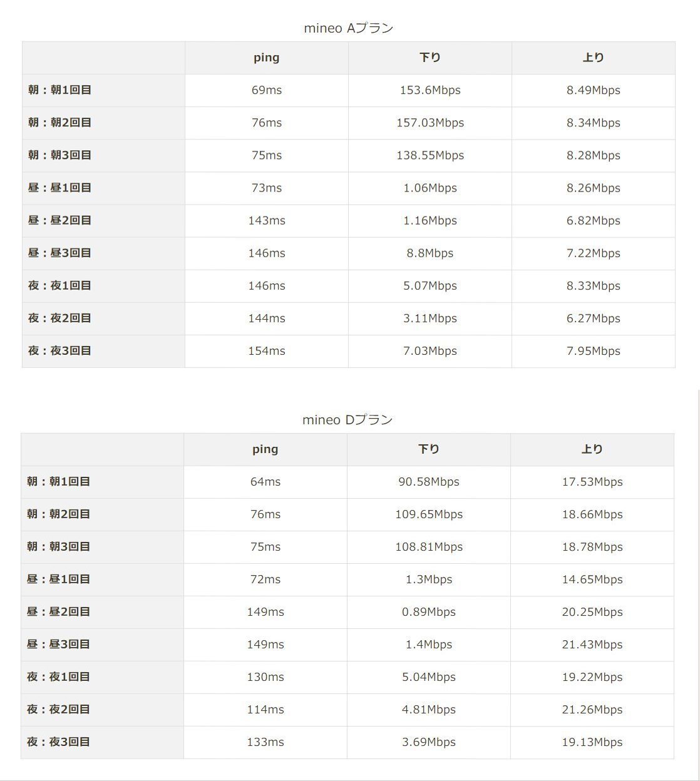Click the 8.49Mbps upload cell
The width and height of the screenshot is (700, 781).
pos(593,90)
